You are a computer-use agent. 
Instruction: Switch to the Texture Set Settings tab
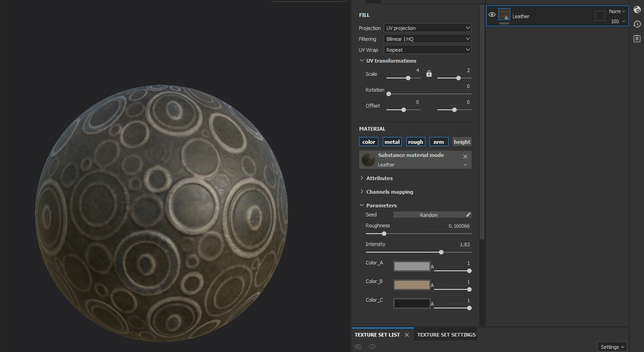click(x=446, y=334)
